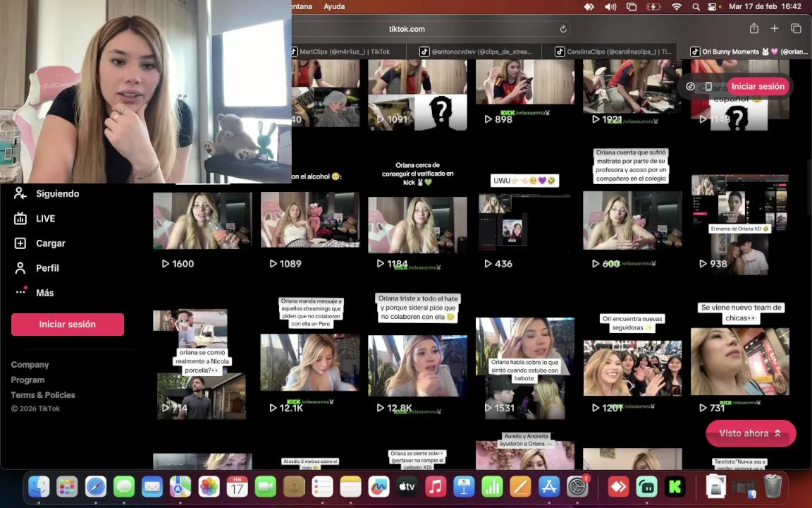This screenshot has height=508, width=812.
Task: Open the El meme de Oriana XD video
Action: (x=739, y=224)
